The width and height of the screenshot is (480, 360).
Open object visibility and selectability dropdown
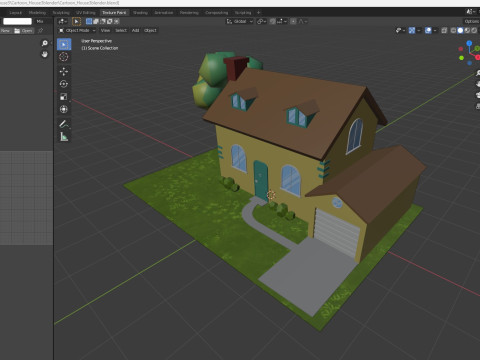[x=401, y=30]
